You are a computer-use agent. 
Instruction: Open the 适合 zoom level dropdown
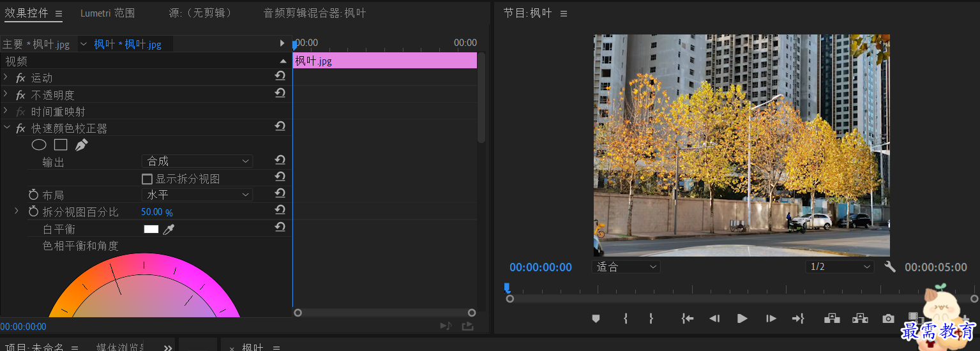(626, 267)
